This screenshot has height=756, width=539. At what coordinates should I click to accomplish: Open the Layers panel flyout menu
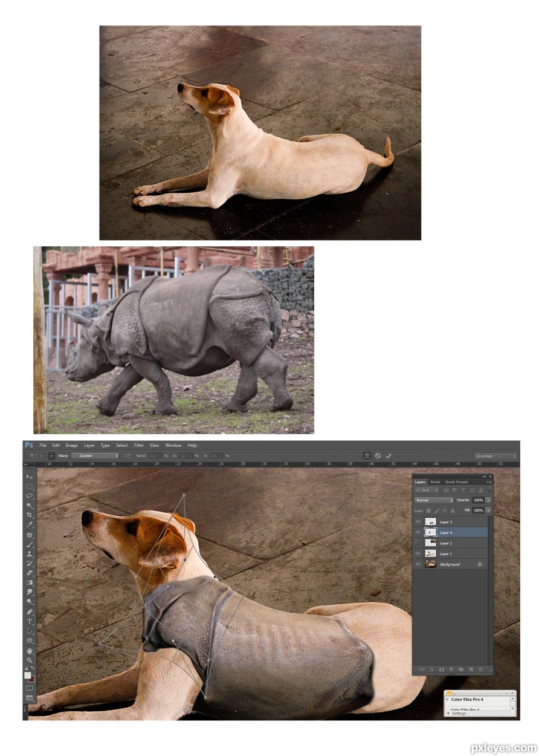pyautogui.click(x=489, y=482)
